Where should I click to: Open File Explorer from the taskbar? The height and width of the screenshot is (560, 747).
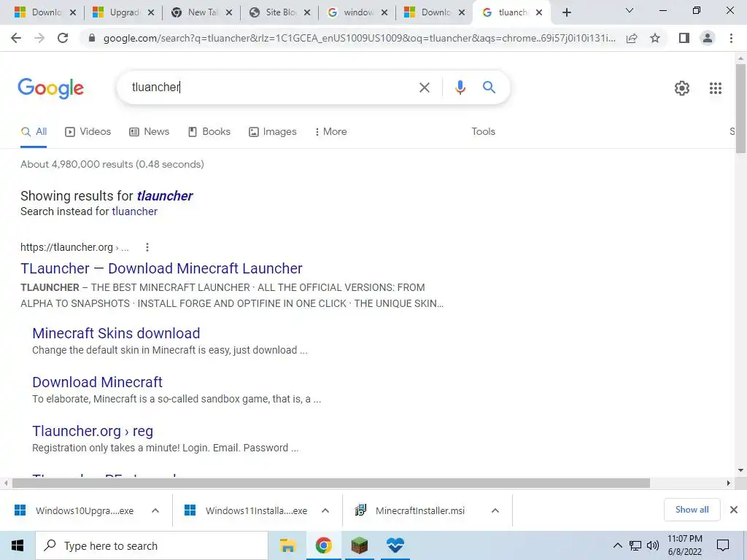[287, 545]
